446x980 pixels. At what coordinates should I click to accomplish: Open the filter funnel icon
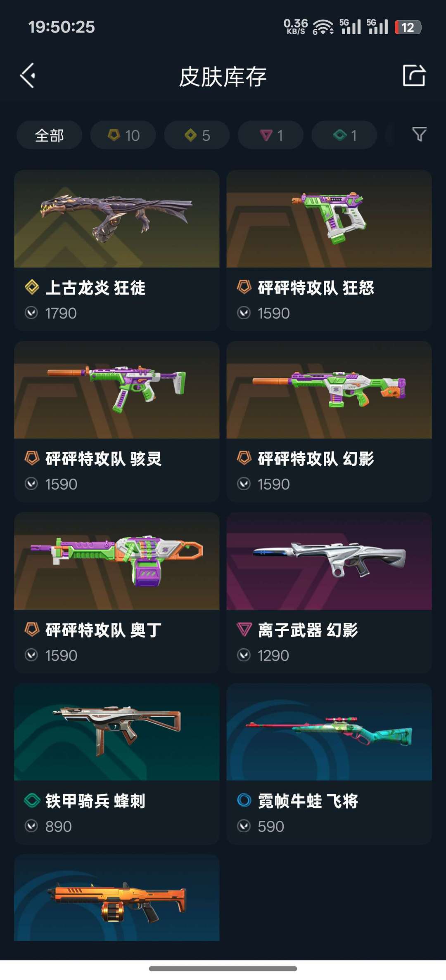pyautogui.click(x=419, y=135)
